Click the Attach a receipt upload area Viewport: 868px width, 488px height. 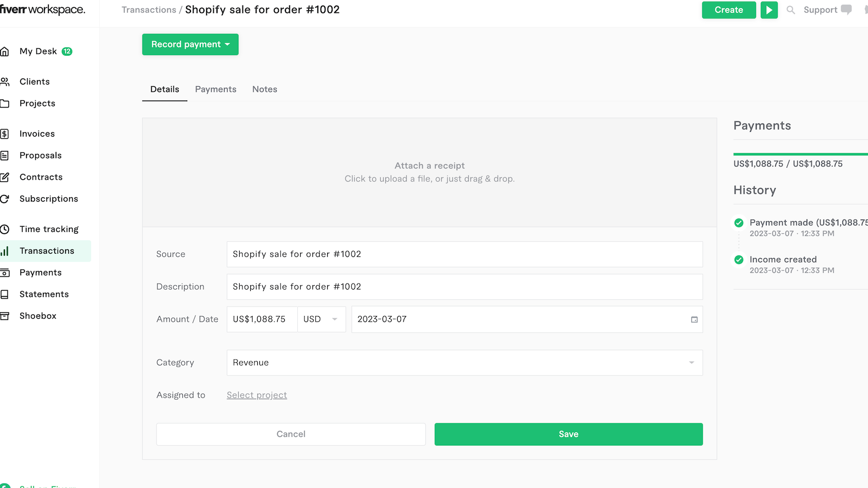pyautogui.click(x=430, y=172)
